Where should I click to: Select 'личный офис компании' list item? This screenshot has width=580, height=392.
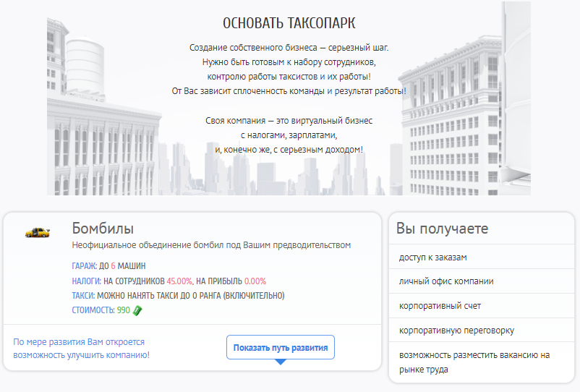click(446, 281)
